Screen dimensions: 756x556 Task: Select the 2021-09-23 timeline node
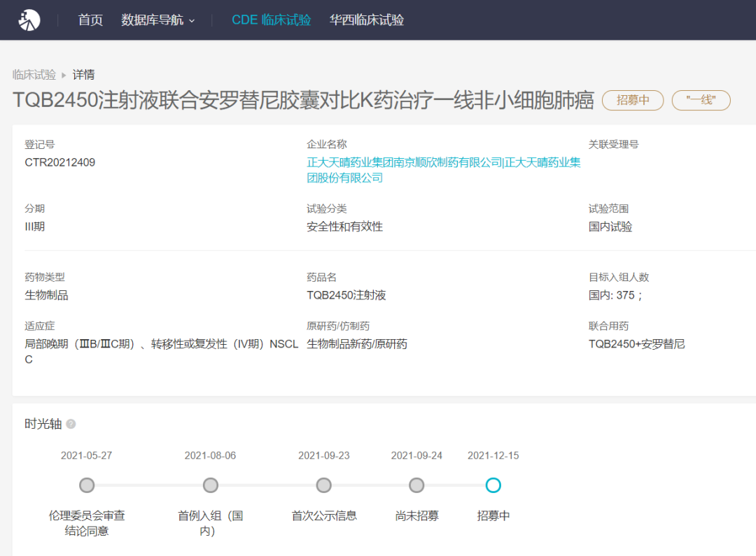pos(323,485)
